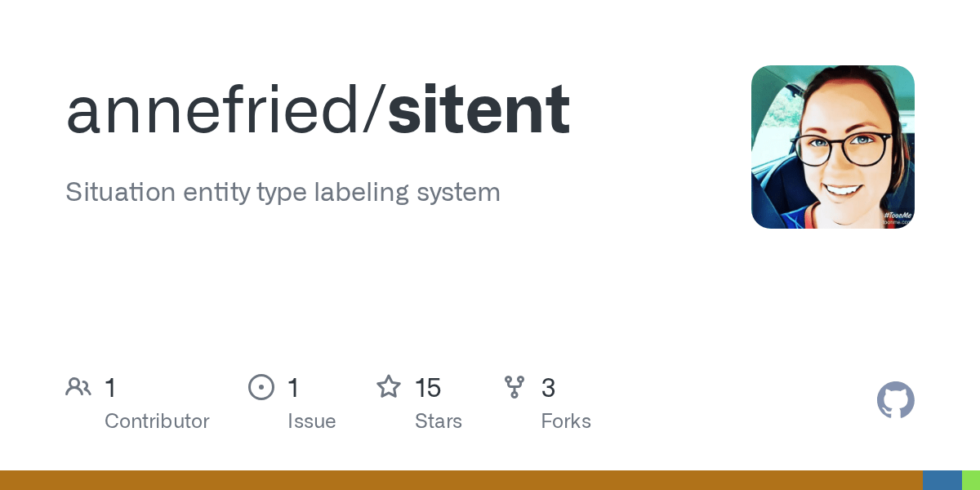The height and width of the screenshot is (490, 980).
Task: Click the GitHub octocat logo
Action: [896, 400]
